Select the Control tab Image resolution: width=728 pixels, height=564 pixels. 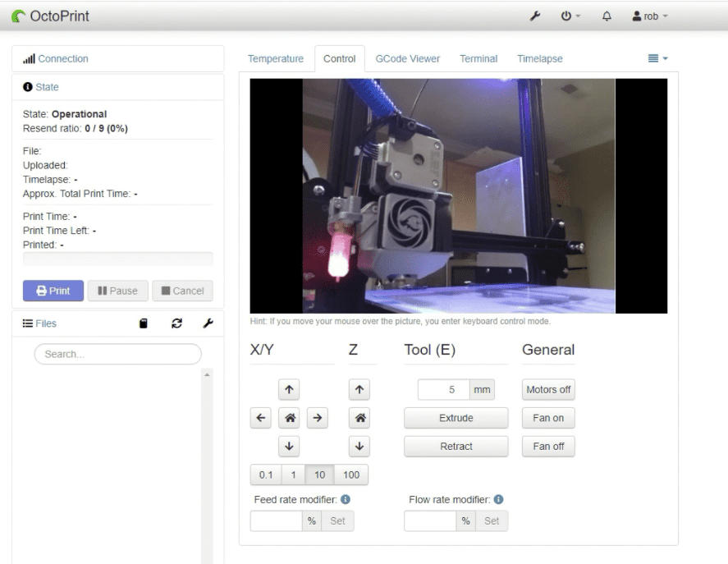pos(340,59)
